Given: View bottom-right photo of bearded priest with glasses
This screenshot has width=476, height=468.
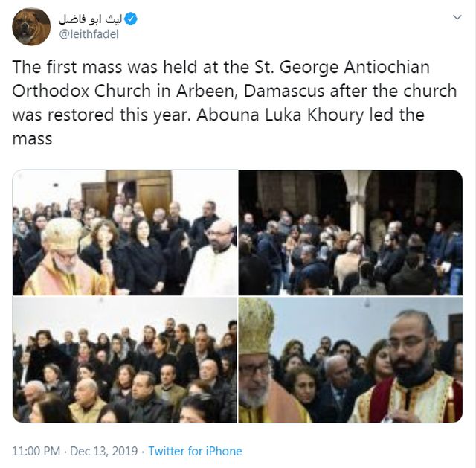Looking at the screenshot, I should [x=350, y=359].
